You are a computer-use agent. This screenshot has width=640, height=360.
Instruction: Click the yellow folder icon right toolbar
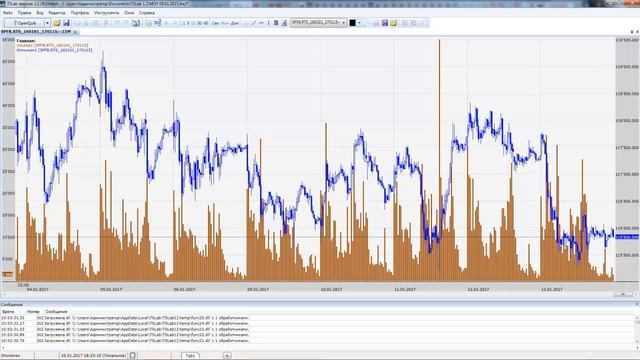pyautogui.click(x=393, y=23)
